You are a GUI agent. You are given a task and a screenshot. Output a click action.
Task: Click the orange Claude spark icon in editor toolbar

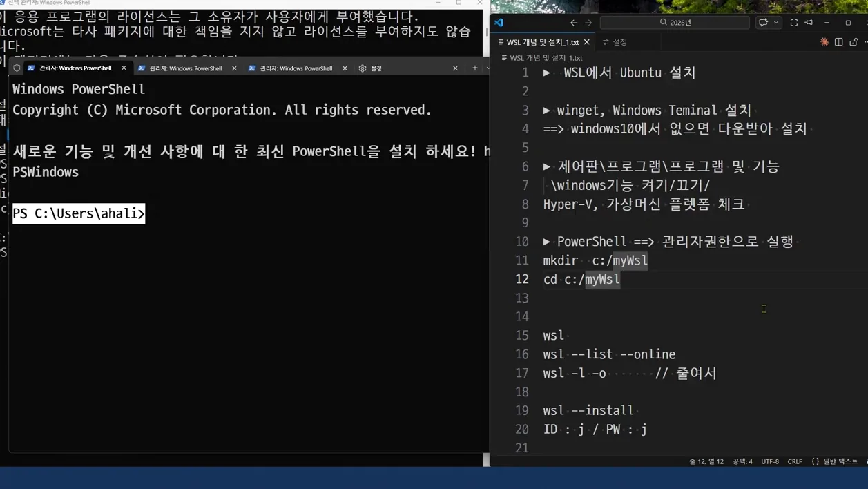[824, 42]
